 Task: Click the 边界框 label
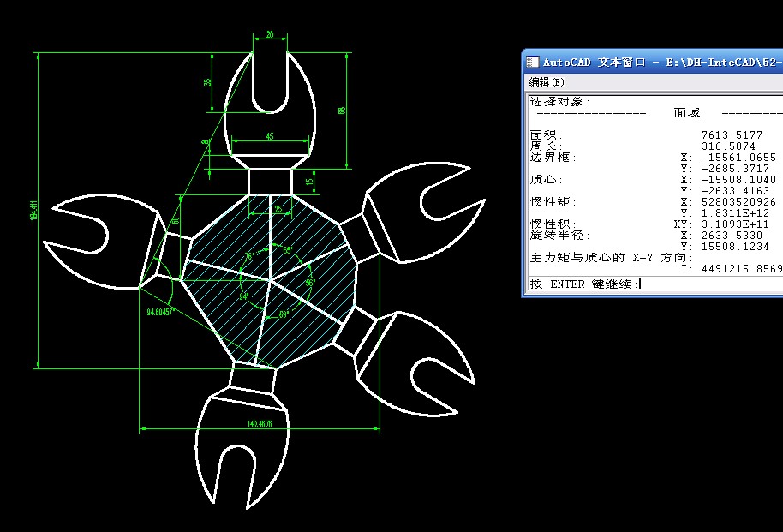point(553,158)
